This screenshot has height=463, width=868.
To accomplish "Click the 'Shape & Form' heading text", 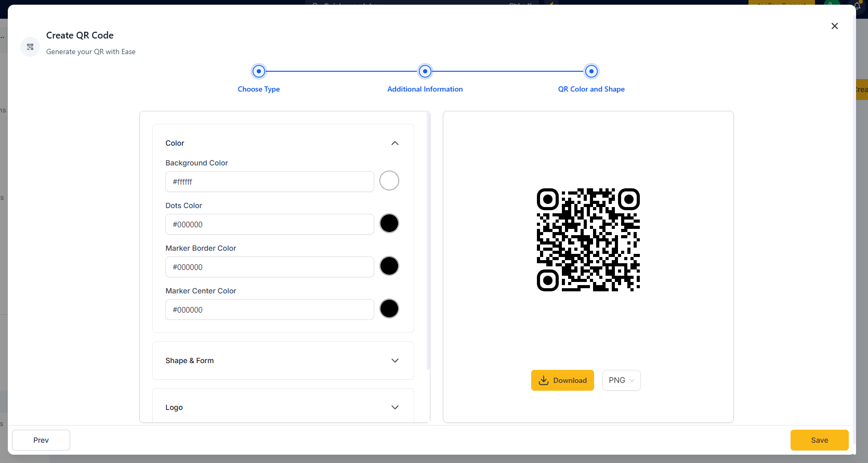I will point(190,361).
